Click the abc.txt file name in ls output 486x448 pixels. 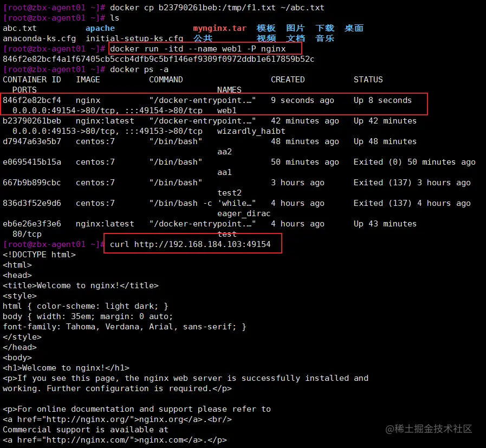point(20,28)
